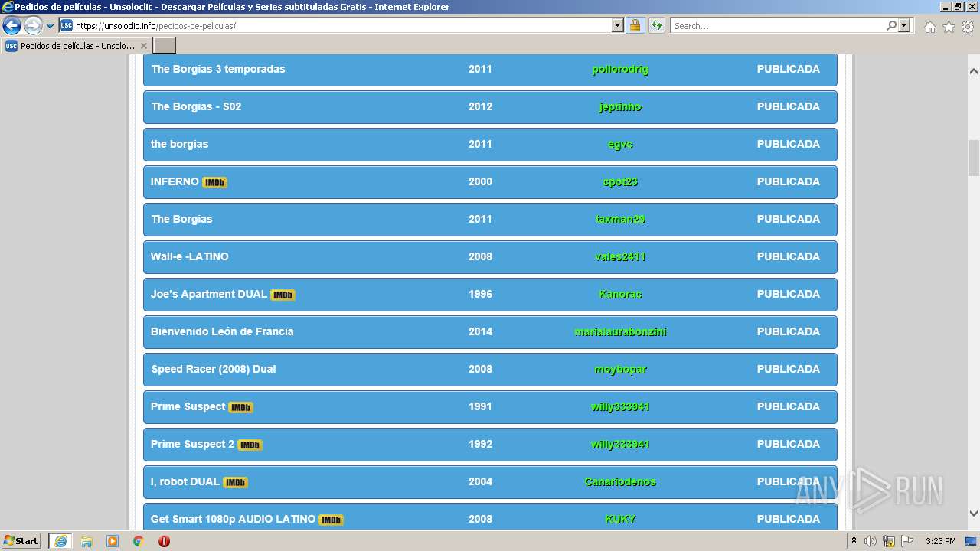Click the network tray icon
This screenshot has width=980, height=551.
(889, 541)
